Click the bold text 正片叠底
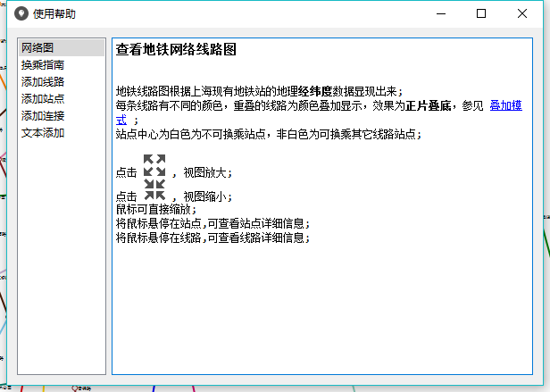Image resolution: width=550 pixels, height=392 pixels. pyautogui.click(x=429, y=105)
